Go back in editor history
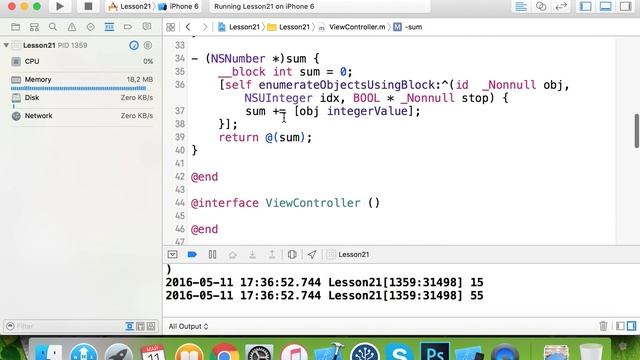Image resolution: width=640 pixels, height=360 pixels. [188, 27]
